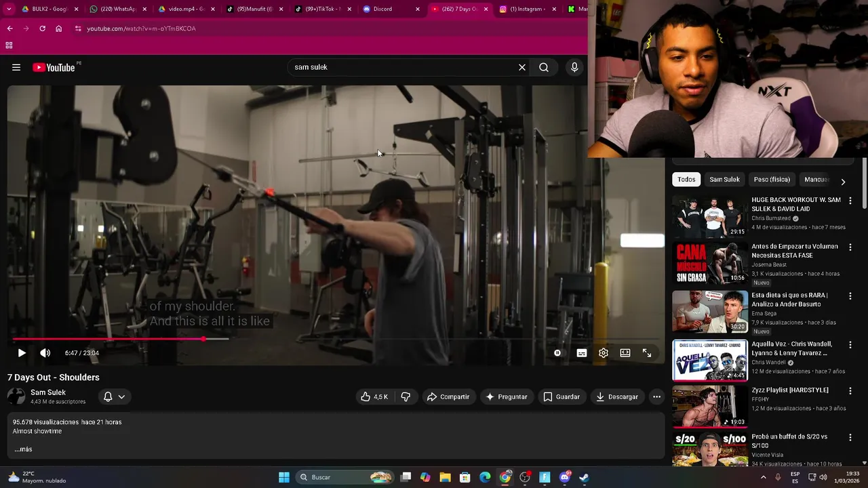868x488 pixels.
Task: Open options for 'Esta dieta si que es RARA'
Action: [x=850, y=296]
